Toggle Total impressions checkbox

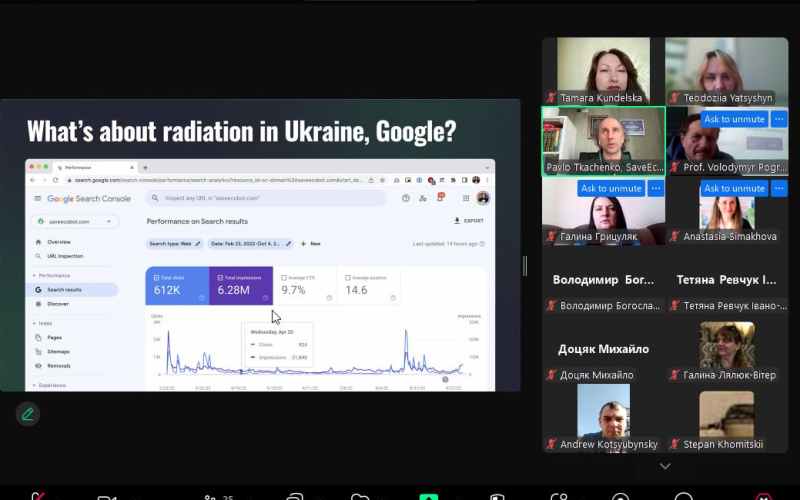[220, 278]
